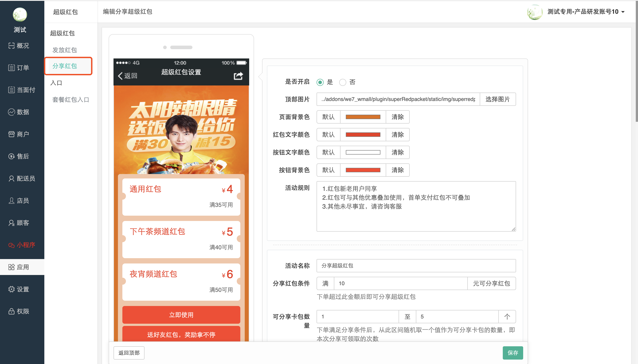
Task: Click 默认 for 页面背景色
Action: [x=328, y=117]
